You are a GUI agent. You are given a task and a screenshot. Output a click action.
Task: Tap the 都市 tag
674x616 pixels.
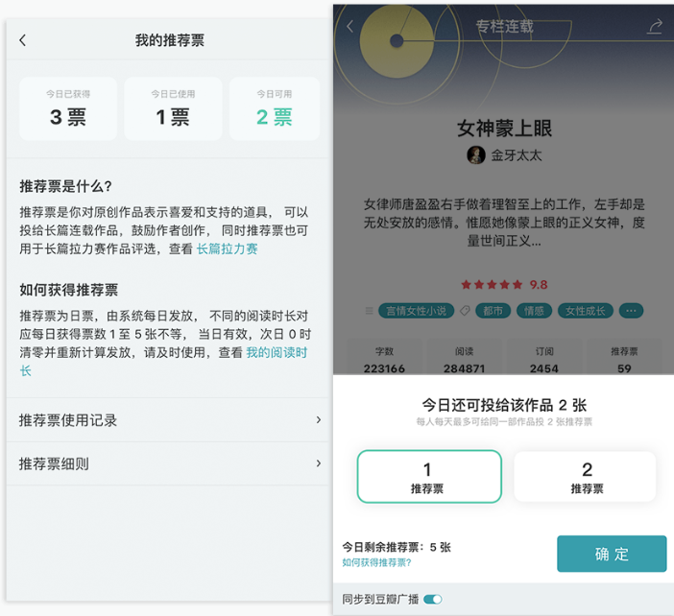[493, 311]
